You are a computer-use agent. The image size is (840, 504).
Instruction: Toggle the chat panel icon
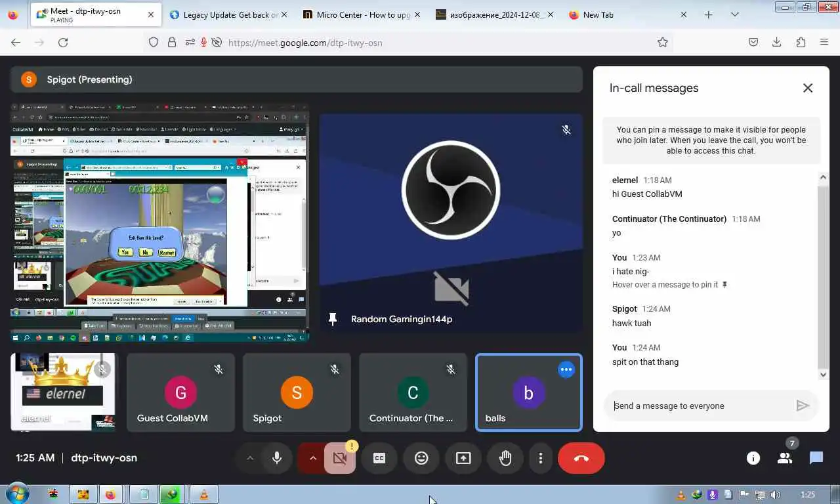pos(816,458)
